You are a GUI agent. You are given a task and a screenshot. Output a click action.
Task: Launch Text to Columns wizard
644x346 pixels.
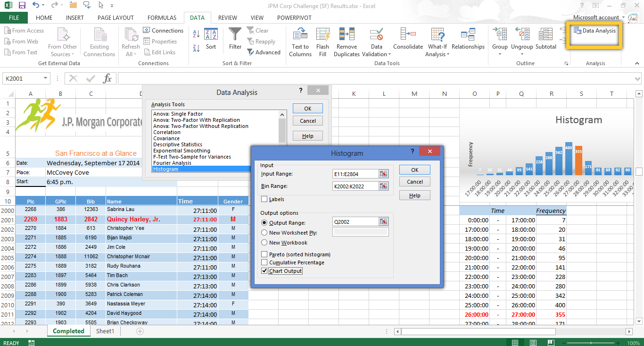[x=300, y=42]
